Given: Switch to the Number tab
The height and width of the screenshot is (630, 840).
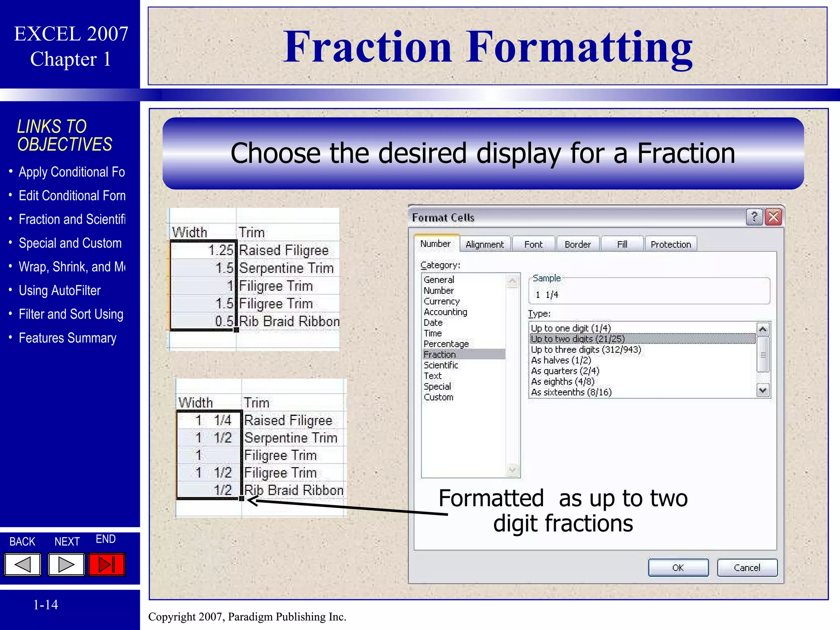Looking at the screenshot, I should (x=436, y=244).
